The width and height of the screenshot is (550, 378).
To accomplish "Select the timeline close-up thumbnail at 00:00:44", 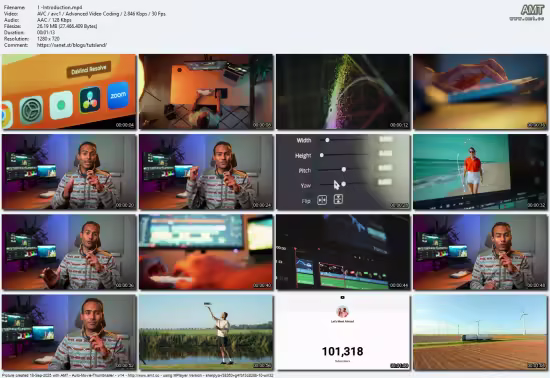I will [343, 252].
